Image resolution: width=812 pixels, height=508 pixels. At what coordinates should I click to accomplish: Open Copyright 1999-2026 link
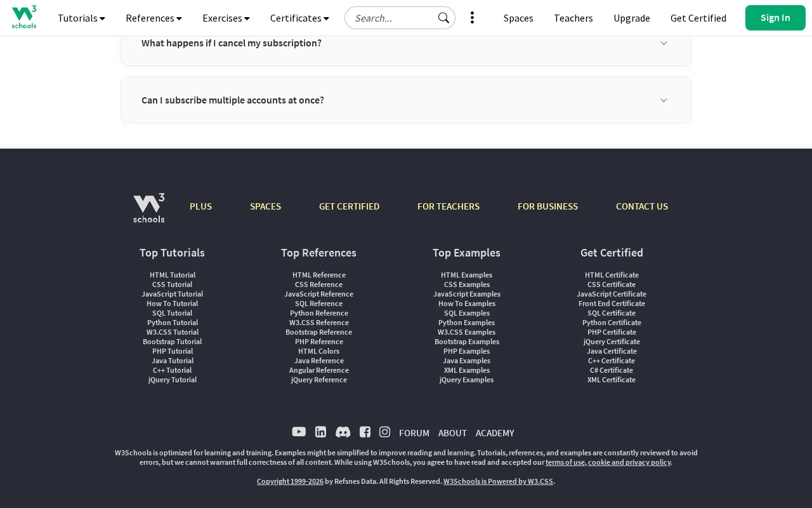click(290, 481)
